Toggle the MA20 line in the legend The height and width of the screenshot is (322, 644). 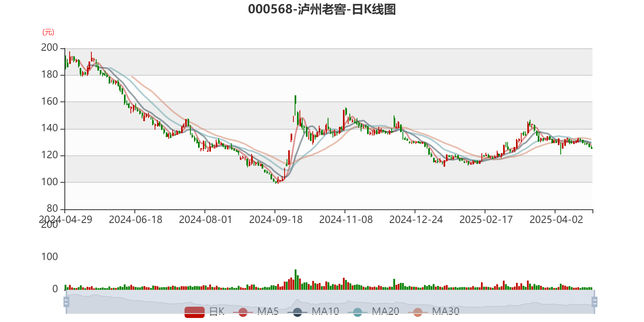(373, 312)
